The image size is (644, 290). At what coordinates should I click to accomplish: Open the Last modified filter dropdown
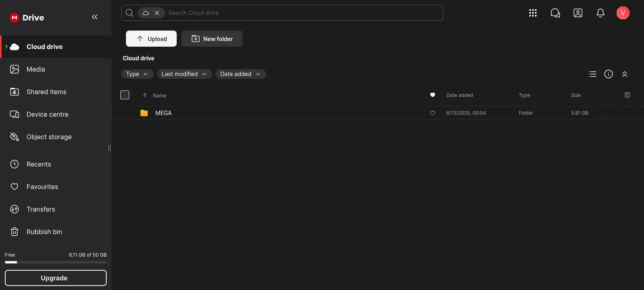(x=184, y=74)
